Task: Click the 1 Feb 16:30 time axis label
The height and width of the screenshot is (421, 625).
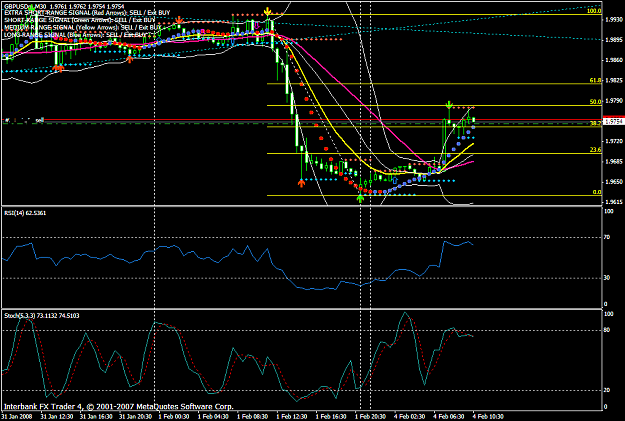Action: tap(331, 417)
